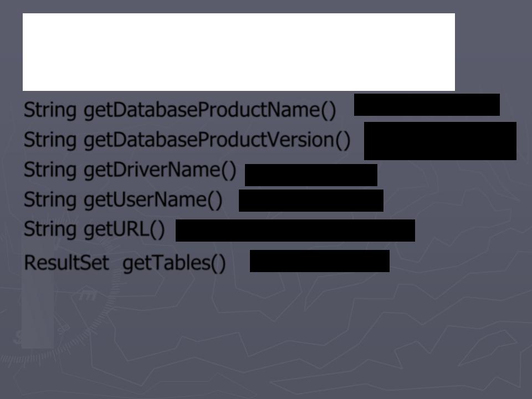Click black box beside getDatabaseProductVersion()
Image resolution: width=532 pixels, height=399 pixels.
(440, 141)
